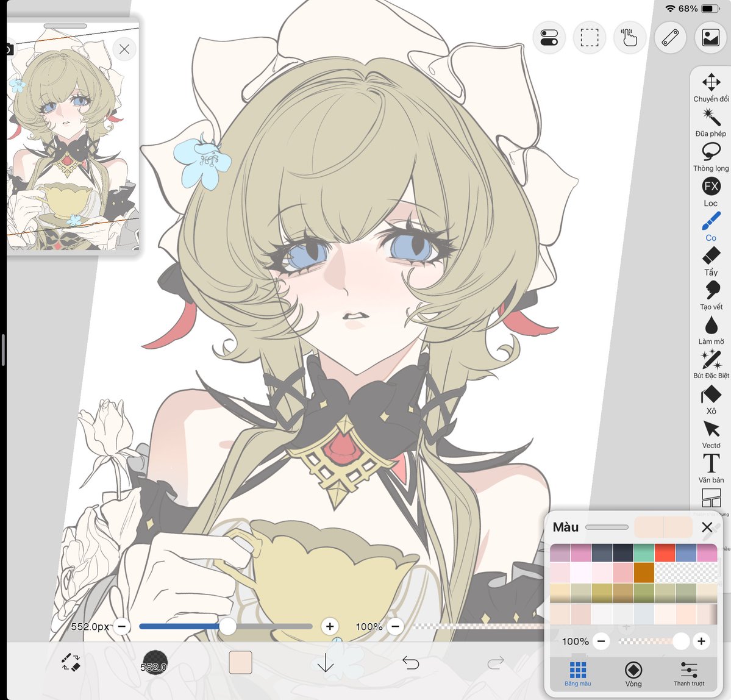Open the dashed-square selection area menu
This screenshot has width=731, height=700.
(590, 37)
